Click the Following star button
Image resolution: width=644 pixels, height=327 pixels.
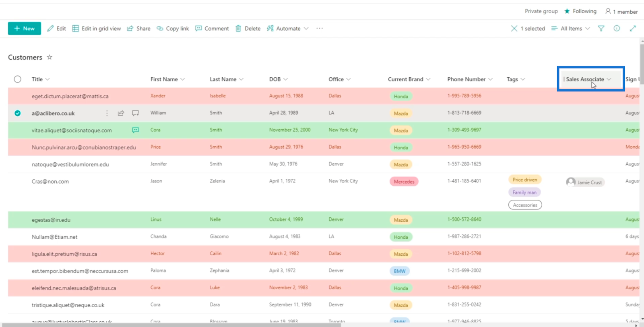[x=580, y=11]
